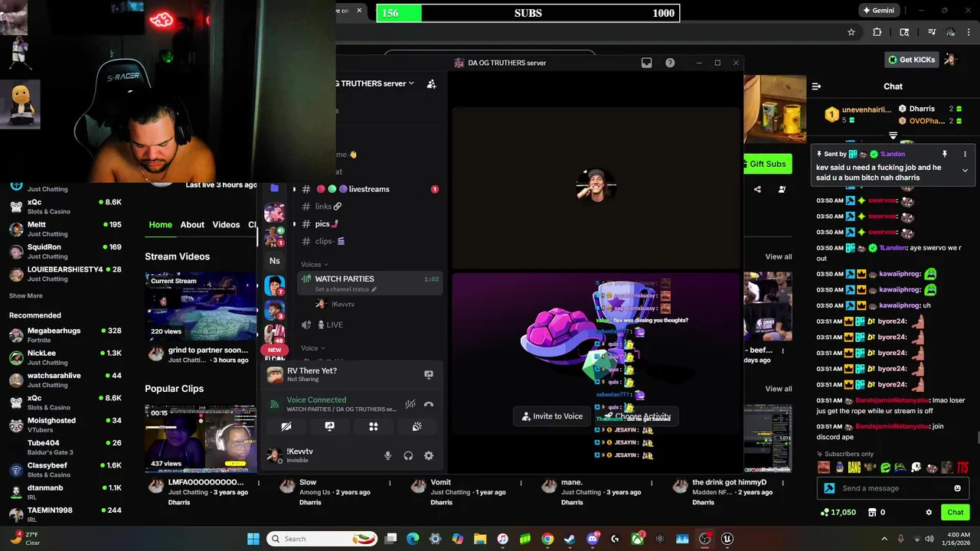Open the Activities grid icon in voice panel
Viewport: 980px width, 551px height.
(x=374, y=426)
